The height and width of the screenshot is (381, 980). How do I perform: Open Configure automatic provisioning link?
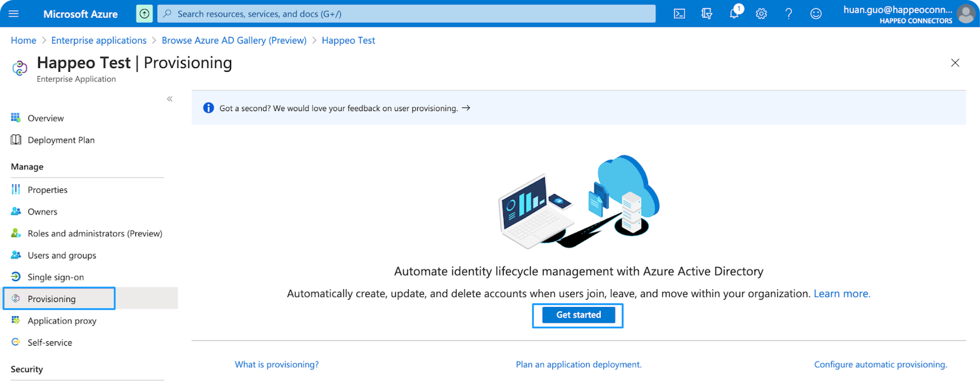coord(880,364)
